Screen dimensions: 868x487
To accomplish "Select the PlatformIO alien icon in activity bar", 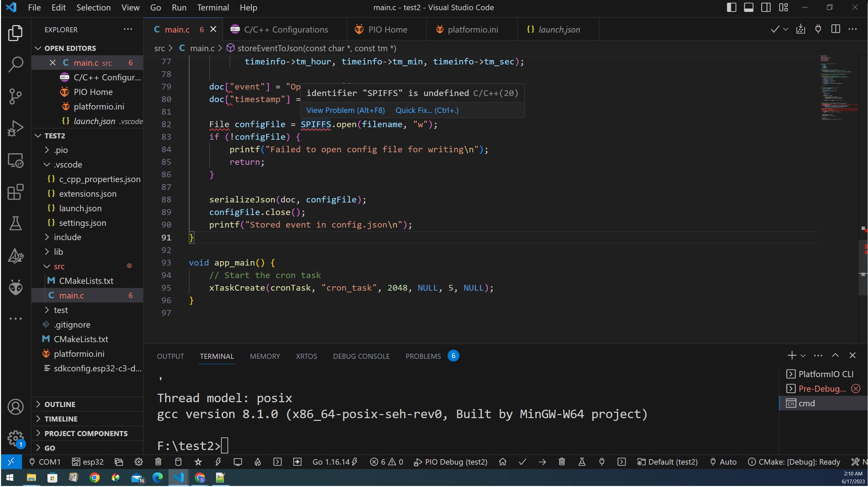I will (15, 287).
